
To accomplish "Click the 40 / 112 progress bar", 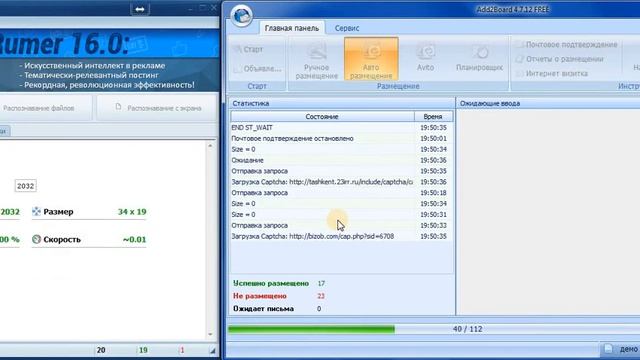I will [434, 329].
